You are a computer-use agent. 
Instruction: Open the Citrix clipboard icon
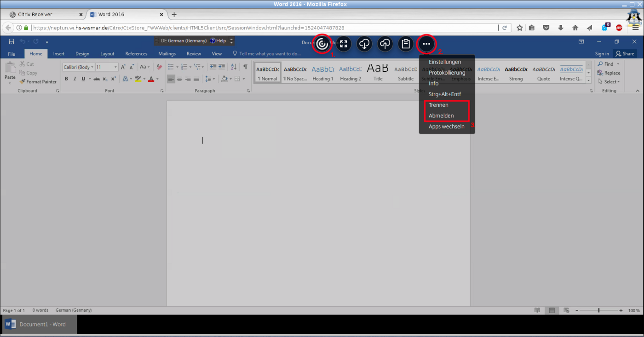[x=406, y=44]
